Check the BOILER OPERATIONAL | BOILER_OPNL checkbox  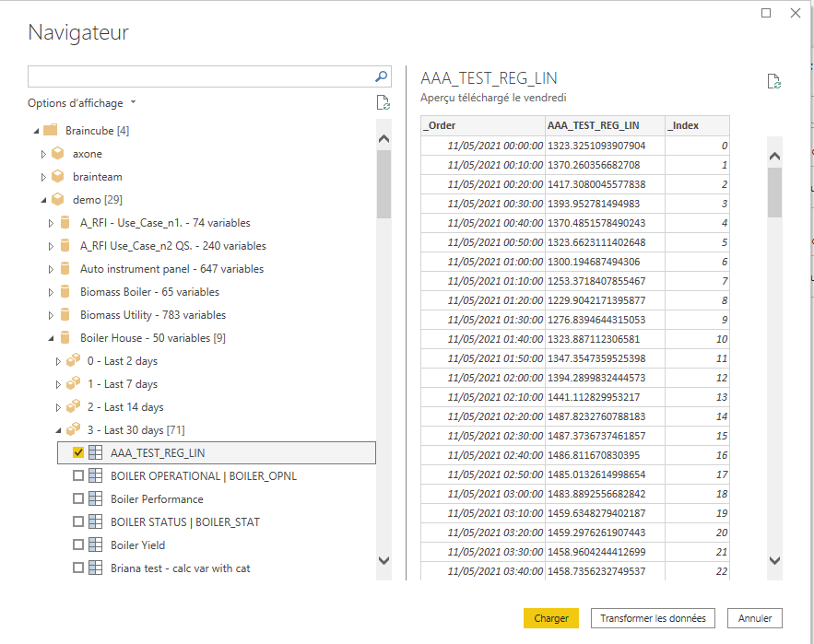click(x=78, y=475)
